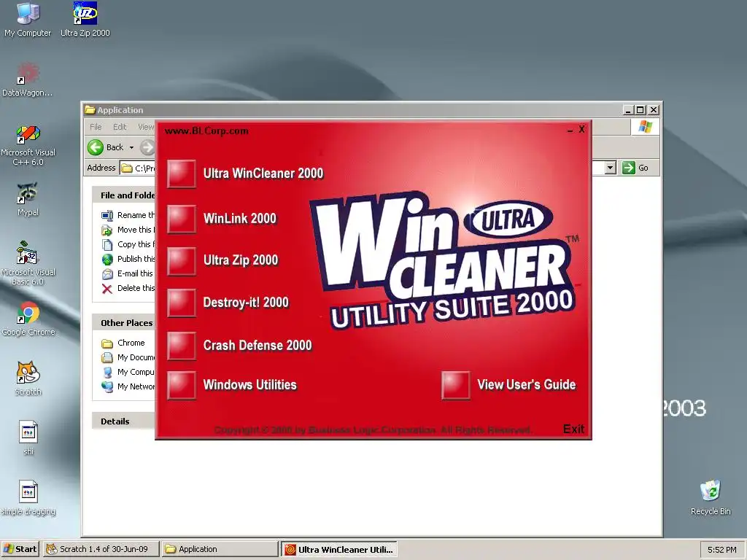Launch Destroy-it! 2000 red button
The width and height of the screenshot is (747, 560).
182,303
